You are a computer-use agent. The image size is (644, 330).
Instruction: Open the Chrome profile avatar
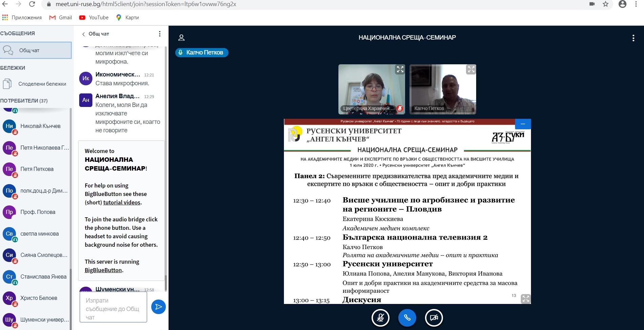point(622,4)
